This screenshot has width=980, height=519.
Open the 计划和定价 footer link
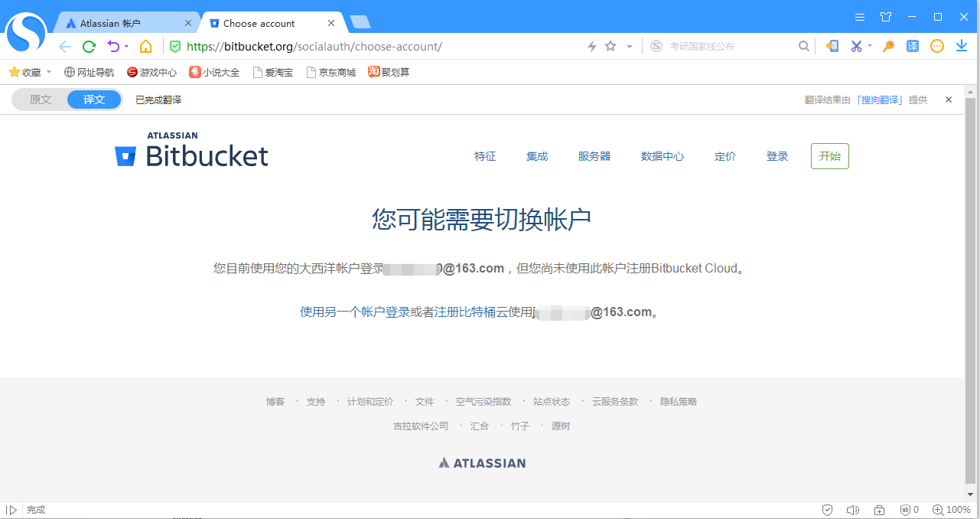point(370,401)
